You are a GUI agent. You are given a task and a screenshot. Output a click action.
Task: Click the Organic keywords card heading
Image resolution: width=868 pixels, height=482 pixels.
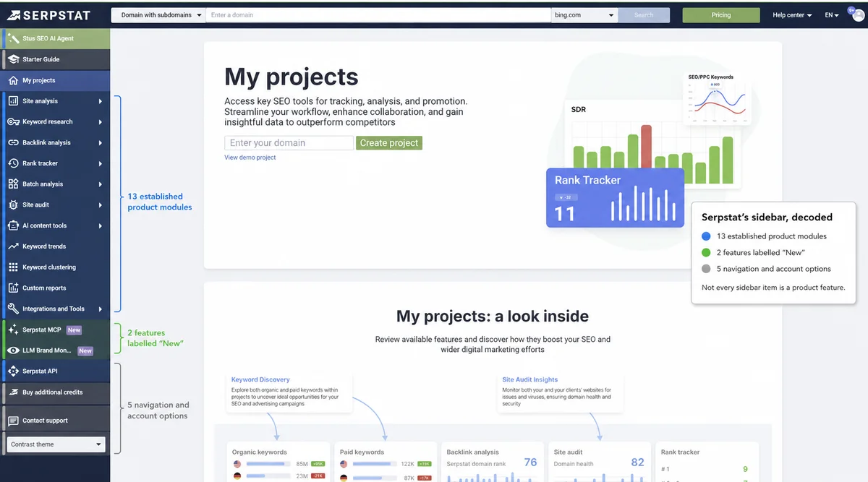point(259,452)
